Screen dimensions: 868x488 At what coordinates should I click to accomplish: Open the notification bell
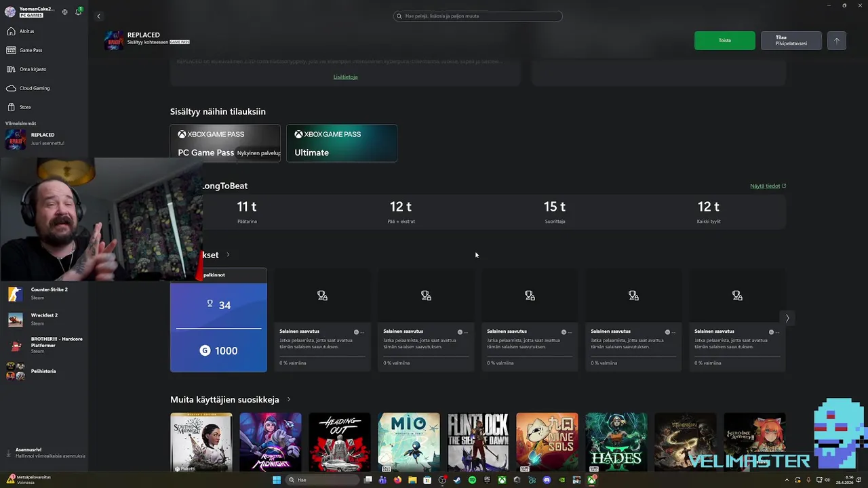pos(78,12)
